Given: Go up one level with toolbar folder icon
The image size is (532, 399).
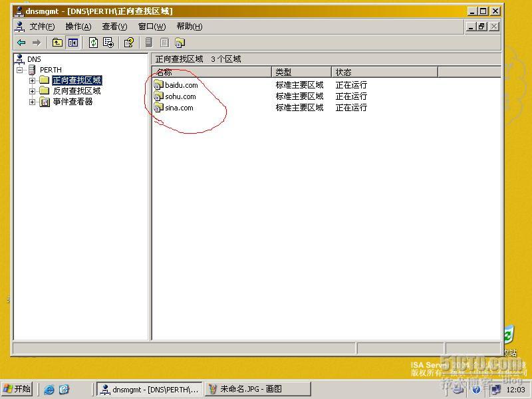Looking at the screenshot, I should tap(57, 43).
